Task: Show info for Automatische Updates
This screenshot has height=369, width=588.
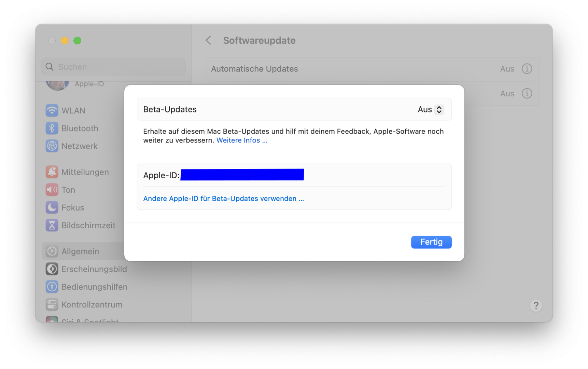Action: point(527,69)
